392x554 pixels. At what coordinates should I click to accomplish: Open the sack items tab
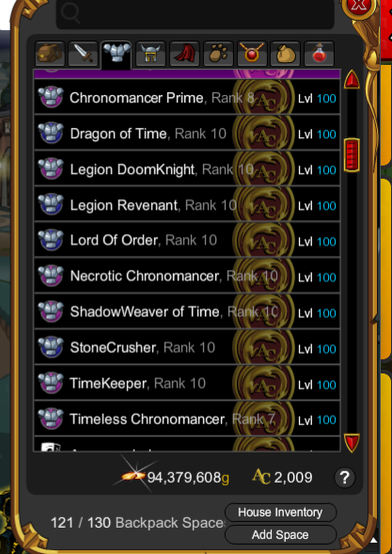286,54
